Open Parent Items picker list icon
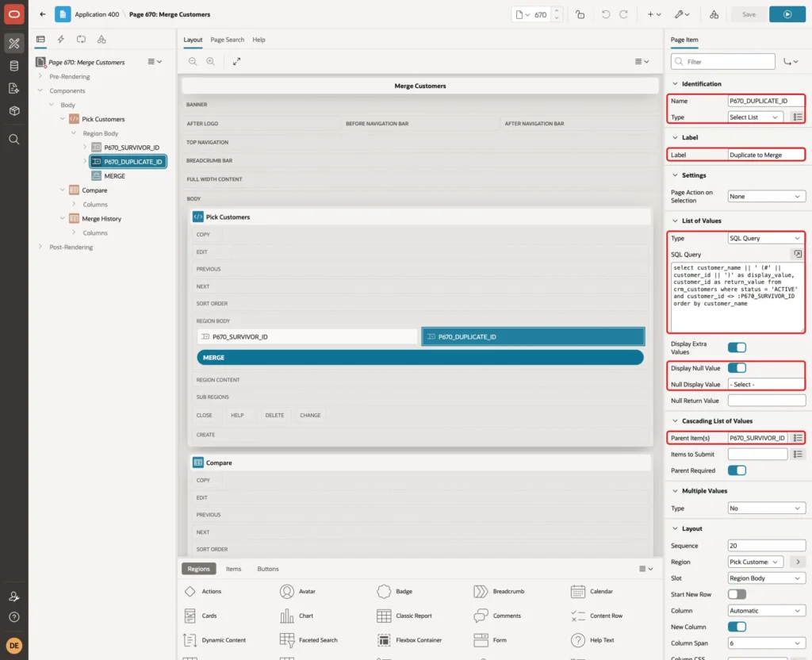812x660 pixels. (x=798, y=438)
